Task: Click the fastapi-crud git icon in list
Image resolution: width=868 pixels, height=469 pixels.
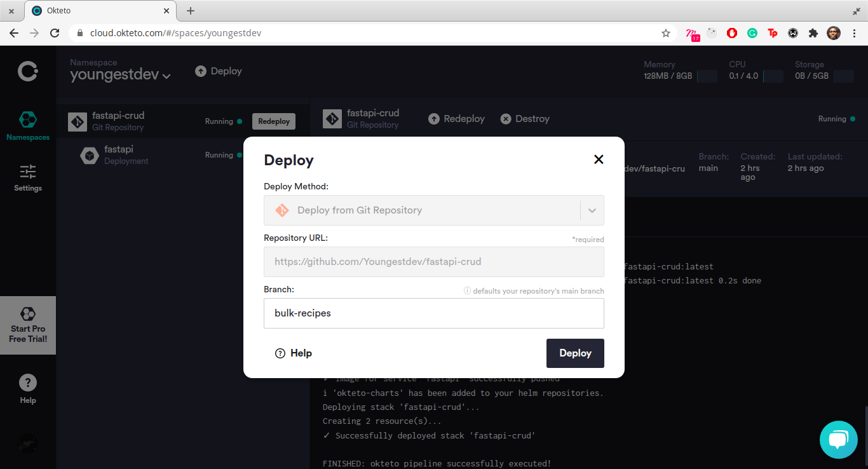Action: (78, 121)
